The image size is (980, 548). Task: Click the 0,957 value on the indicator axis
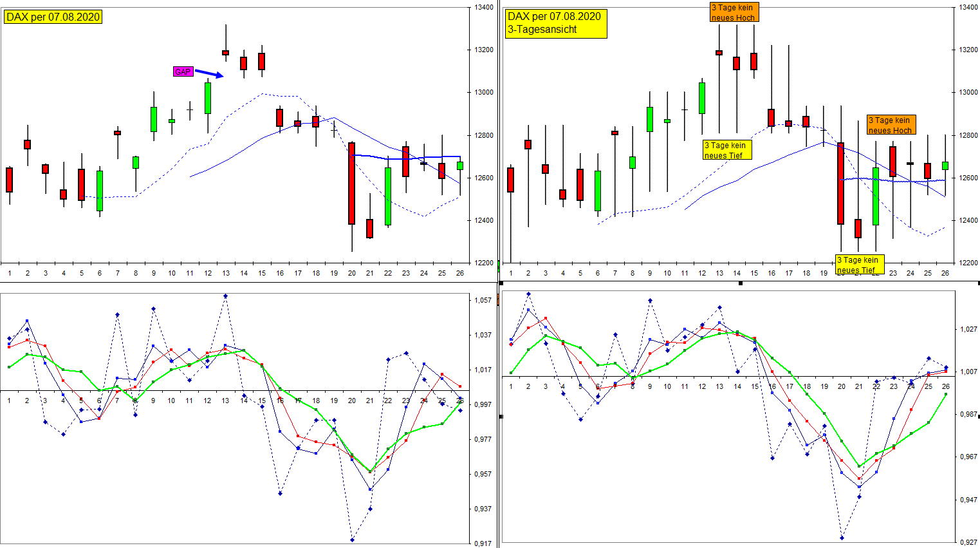tap(483, 475)
